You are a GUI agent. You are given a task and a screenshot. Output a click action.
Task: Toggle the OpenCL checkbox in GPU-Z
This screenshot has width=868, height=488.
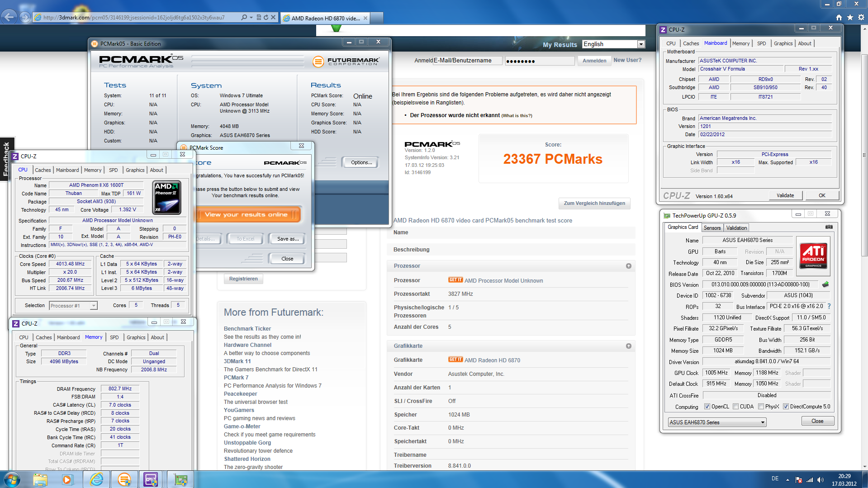coord(707,407)
